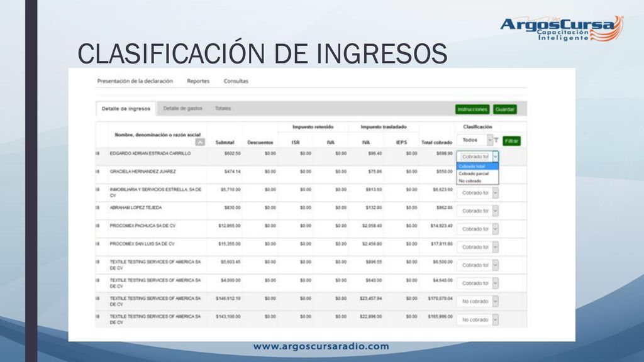Click the Impuesto trasladado group header

[384, 127]
